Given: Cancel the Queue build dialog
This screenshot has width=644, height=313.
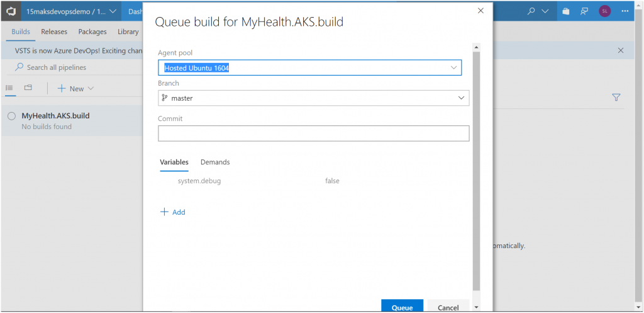Looking at the screenshot, I should click(x=448, y=307).
